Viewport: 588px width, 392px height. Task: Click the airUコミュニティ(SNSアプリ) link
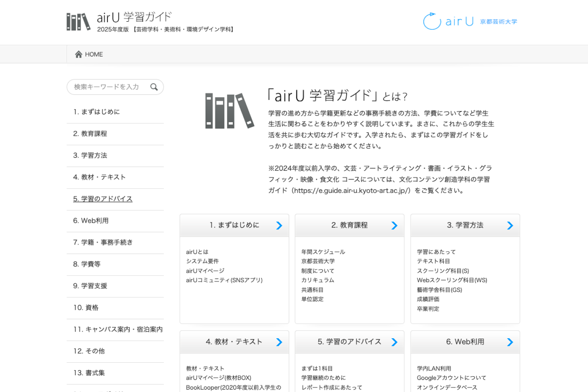point(224,280)
